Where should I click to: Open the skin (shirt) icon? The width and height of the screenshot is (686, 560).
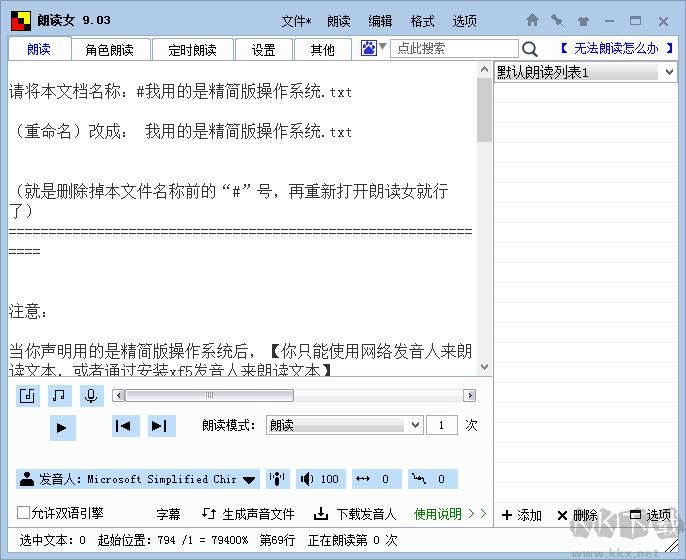click(583, 21)
